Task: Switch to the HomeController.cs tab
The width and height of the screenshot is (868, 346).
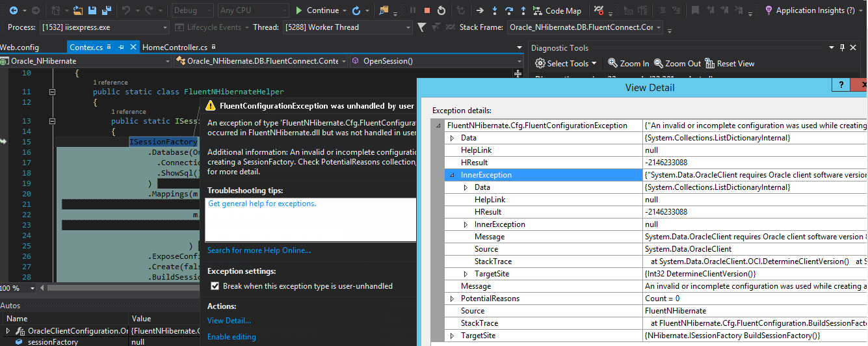Action: (x=174, y=47)
